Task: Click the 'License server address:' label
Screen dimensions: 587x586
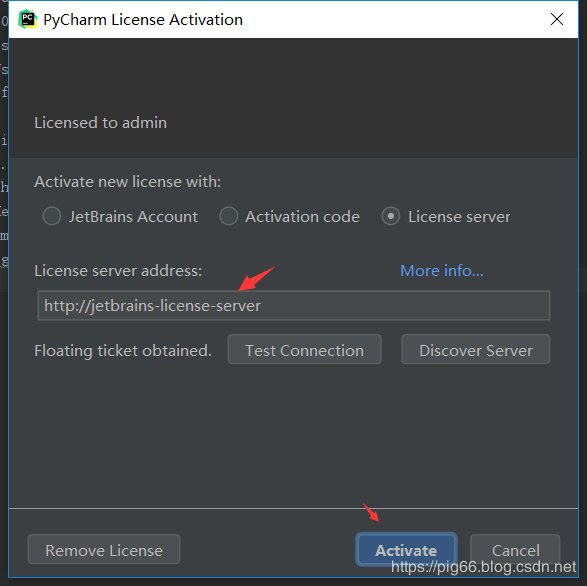Action: (x=118, y=270)
